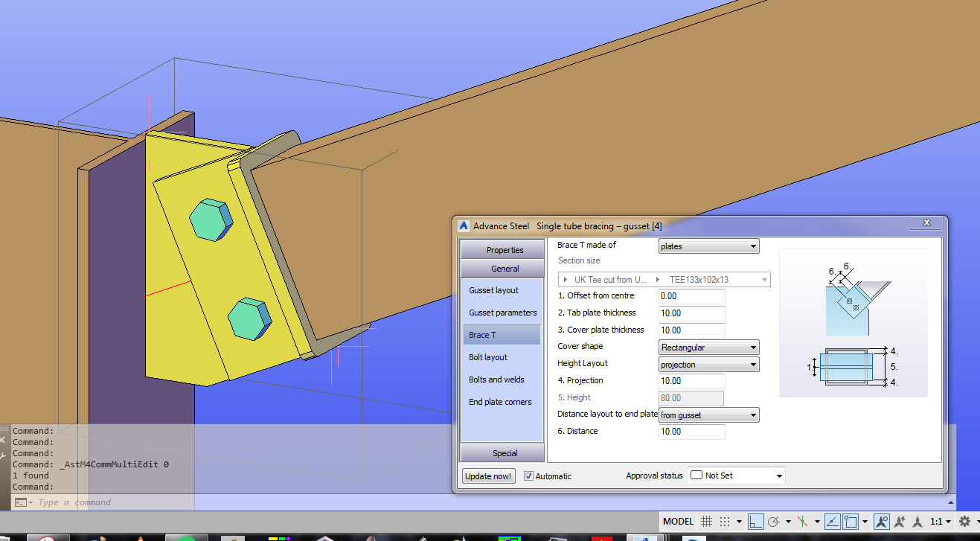
Task: Open Cover shape dropdown
Action: 709,348
